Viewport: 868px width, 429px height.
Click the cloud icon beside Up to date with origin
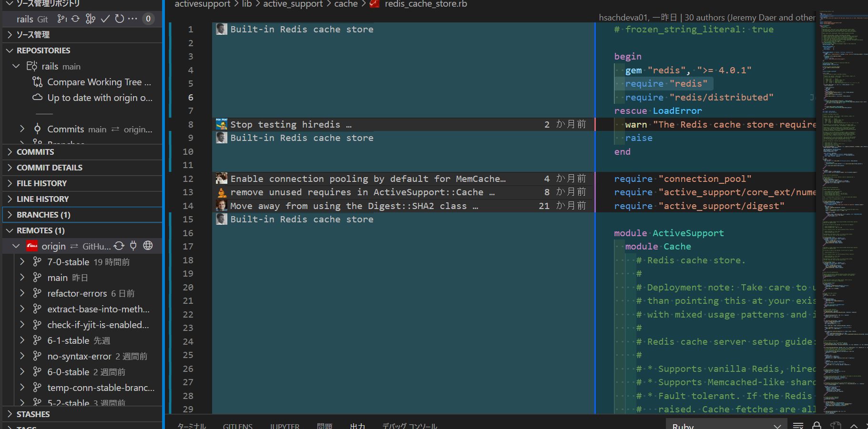point(37,98)
